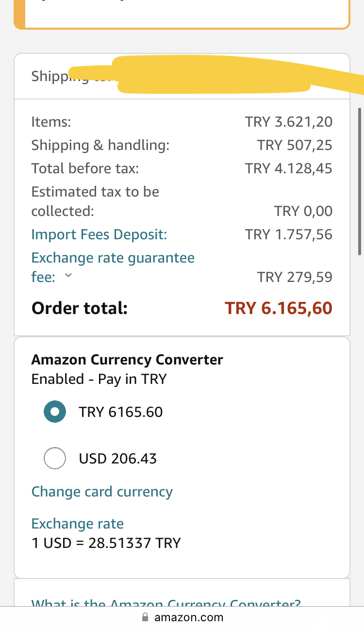Screen dimensions: 364x628
Task: Tap the red order total amount
Action: pyautogui.click(x=279, y=308)
